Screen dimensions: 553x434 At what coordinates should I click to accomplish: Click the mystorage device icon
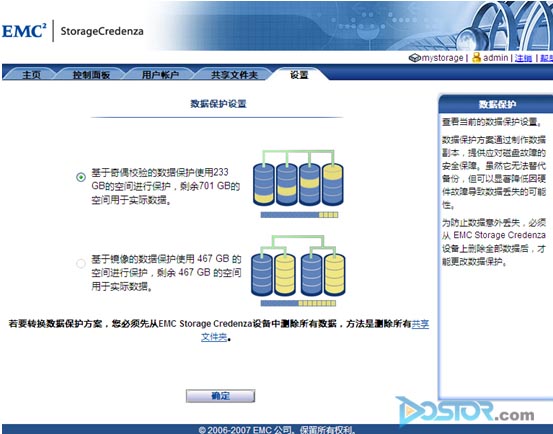pos(415,58)
